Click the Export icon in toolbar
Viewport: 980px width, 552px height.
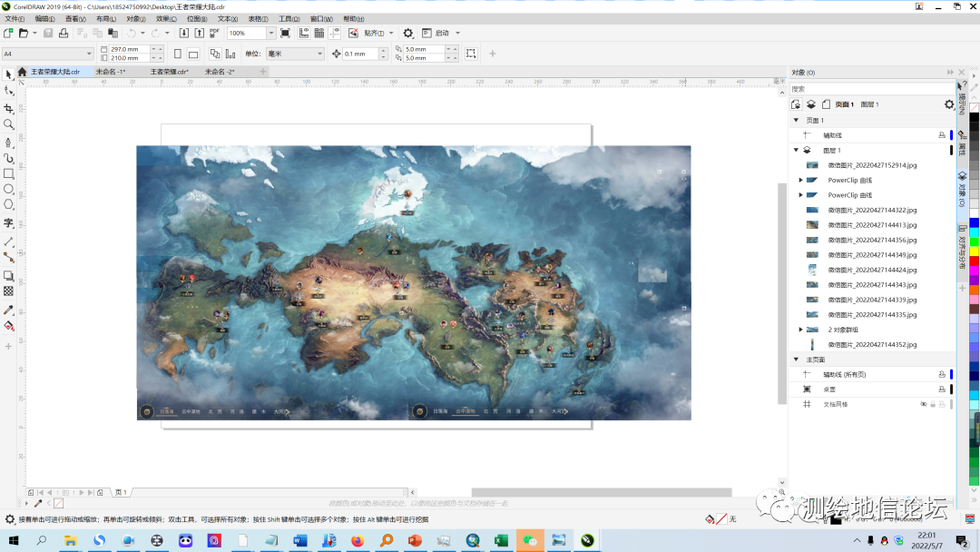coord(200,33)
